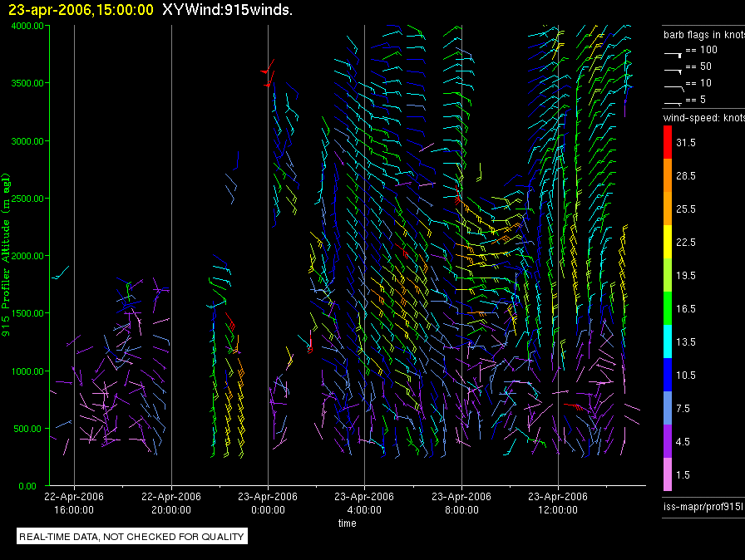The height and width of the screenshot is (560, 745).
Task: Click the yellow '23-apr-2006,15:00:00' timestamp
Action: tap(81, 9)
